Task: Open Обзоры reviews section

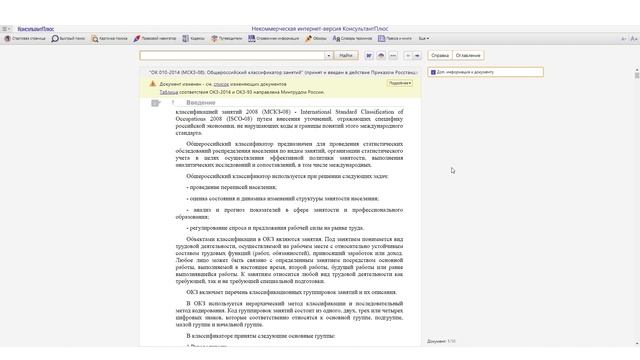Action: (316, 38)
